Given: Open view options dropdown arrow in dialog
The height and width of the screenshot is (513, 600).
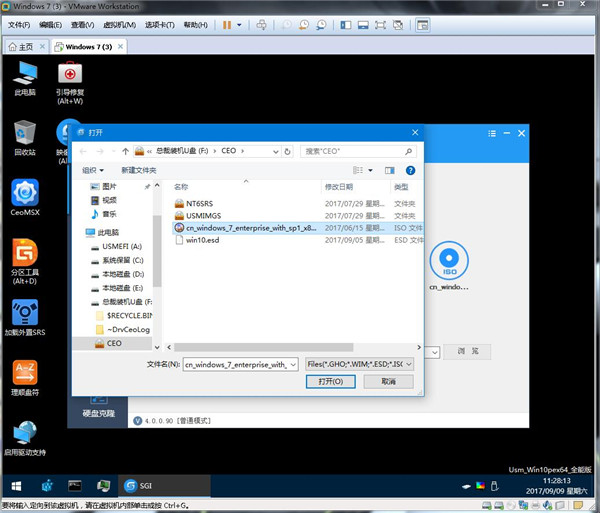Looking at the screenshot, I should [370, 170].
